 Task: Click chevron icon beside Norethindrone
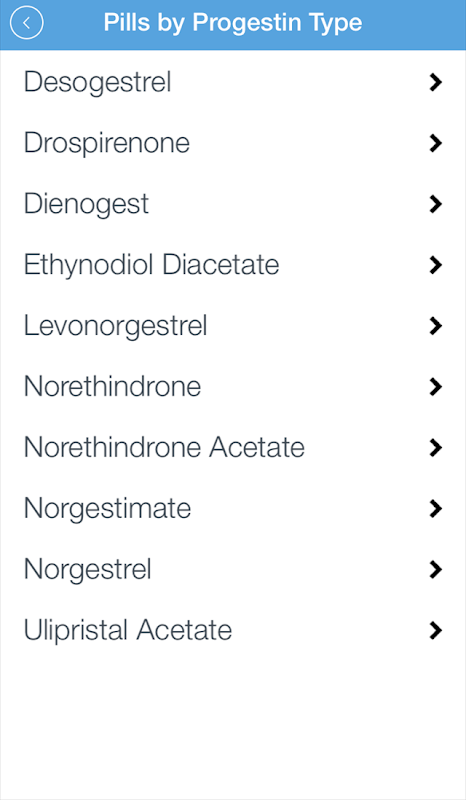(435, 387)
